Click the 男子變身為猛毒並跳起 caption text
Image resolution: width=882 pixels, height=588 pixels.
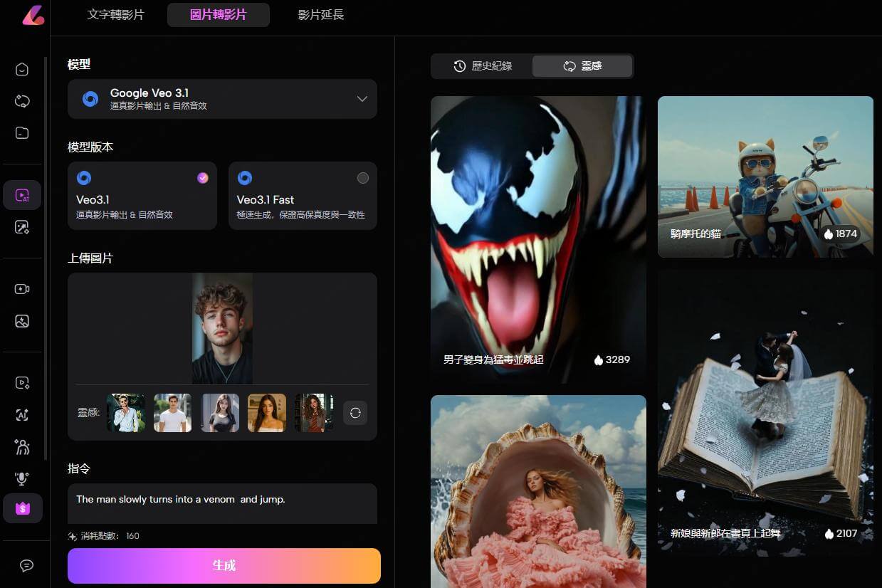tap(493, 360)
